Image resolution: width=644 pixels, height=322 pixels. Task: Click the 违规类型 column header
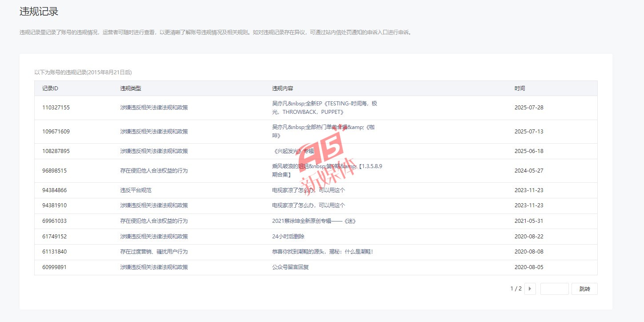(130, 89)
